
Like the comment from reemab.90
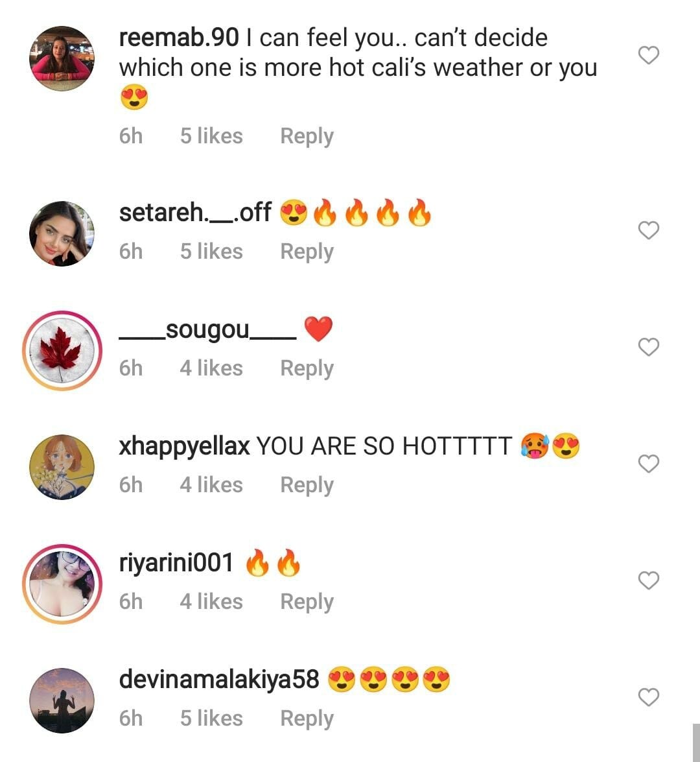tap(649, 55)
